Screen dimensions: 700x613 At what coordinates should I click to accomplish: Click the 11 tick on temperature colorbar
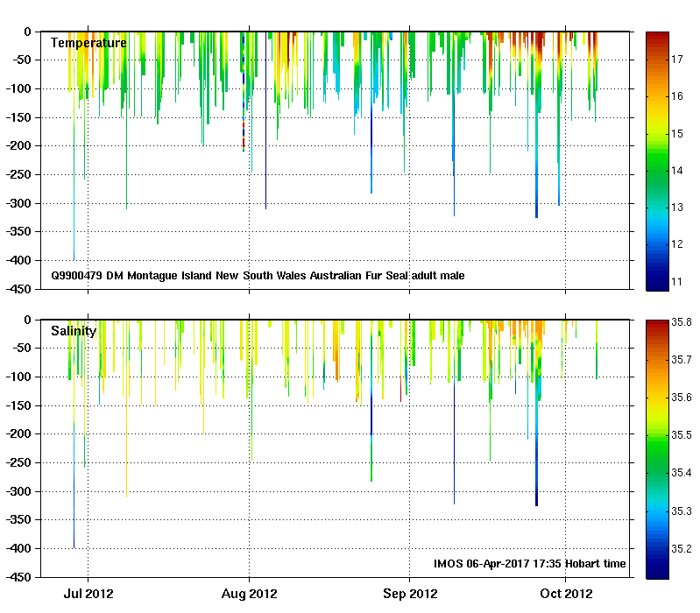tap(677, 281)
